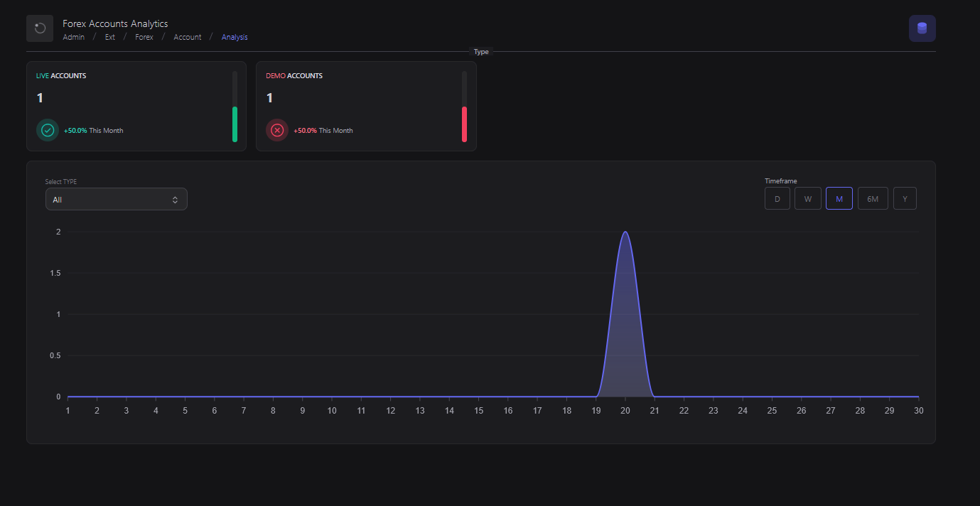Click the Account breadcrumb link
This screenshot has height=506, width=980.
click(x=188, y=37)
